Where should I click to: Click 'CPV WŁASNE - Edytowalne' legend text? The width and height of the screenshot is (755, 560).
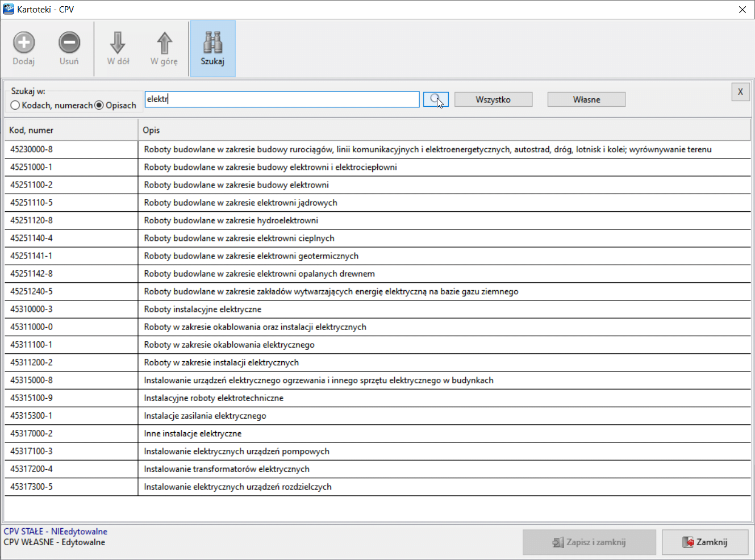(x=54, y=542)
